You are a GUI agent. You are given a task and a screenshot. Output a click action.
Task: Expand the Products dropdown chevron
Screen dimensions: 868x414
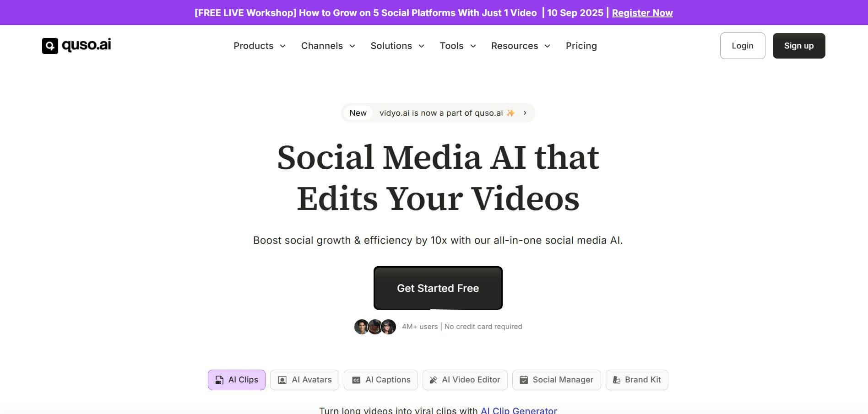(x=282, y=46)
